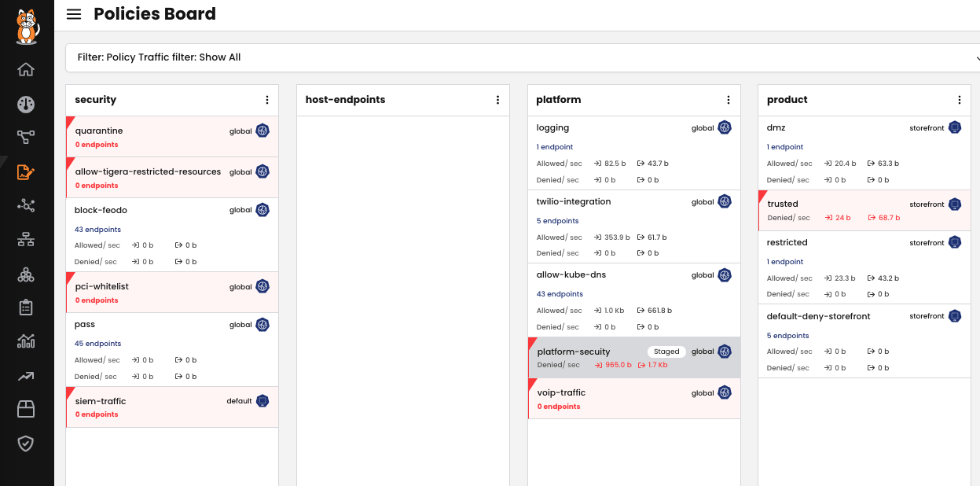The height and width of the screenshot is (486, 980).
Task: Open the twilio-integration policy
Action: [x=634, y=226]
